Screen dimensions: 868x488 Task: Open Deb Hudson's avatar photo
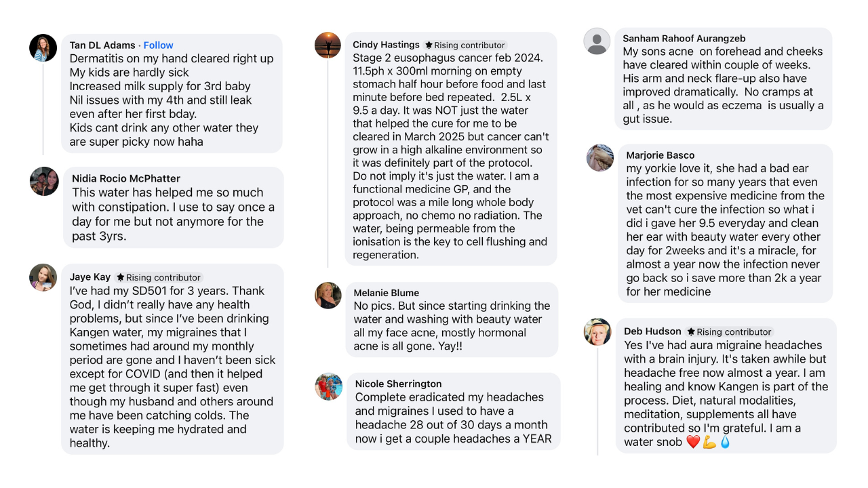[x=597, y=331]
